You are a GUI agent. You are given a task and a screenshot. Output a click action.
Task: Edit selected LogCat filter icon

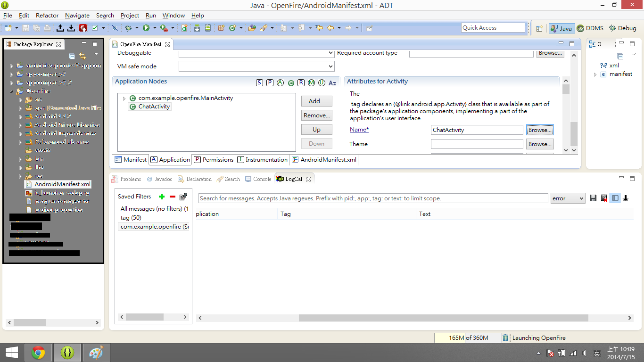click(x=183, y=197)
